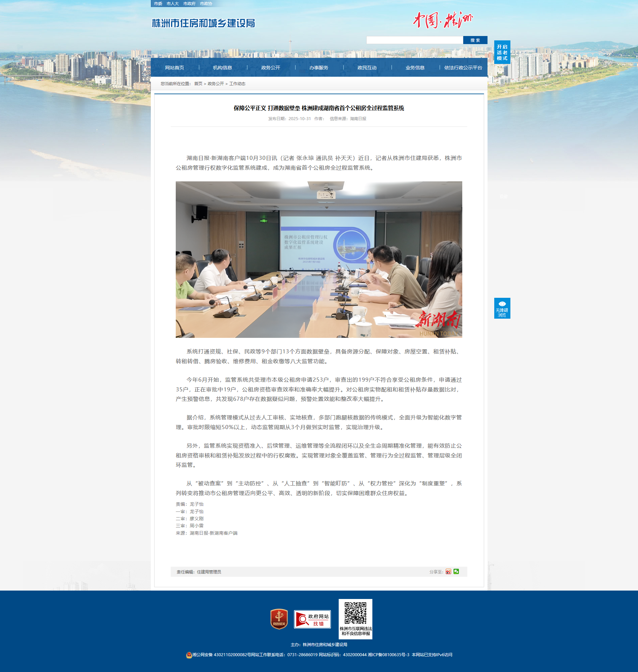Click the Weibo share icon
Viewport: 638px width, 672px height.
click(448, 572)
